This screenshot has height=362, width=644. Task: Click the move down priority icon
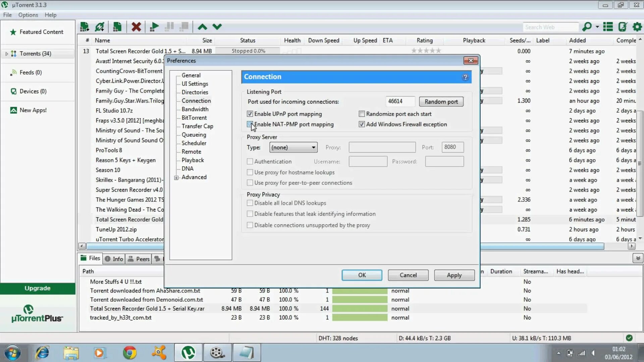pos(217,27)
